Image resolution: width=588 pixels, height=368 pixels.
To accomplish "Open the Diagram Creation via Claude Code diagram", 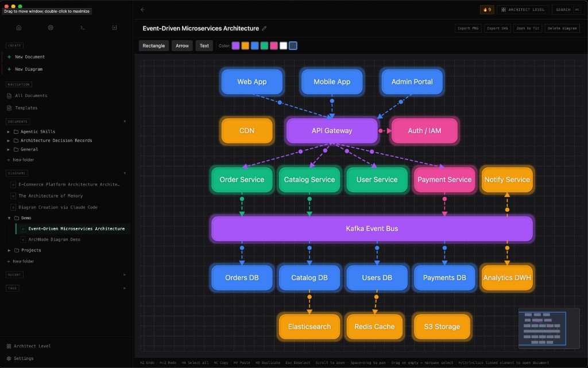I will coord(58,207).
